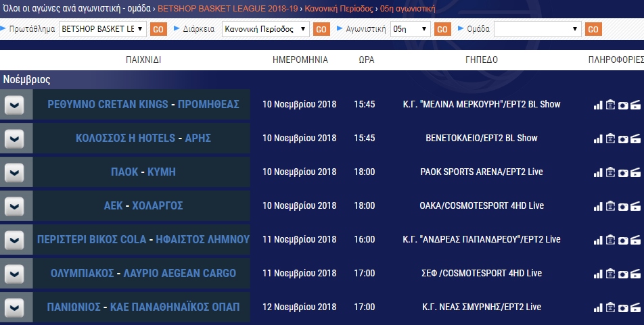Open ΛΑΥΡΙΟ AEGEAN CARGO team link

(x=179, y=273)
